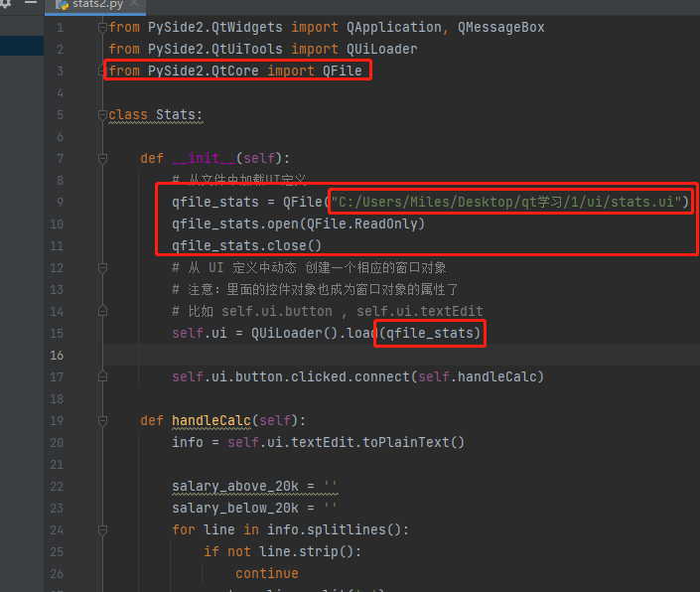Click self.handleCalc on line 17
700x592 pixels.
[x=477, y=377]
